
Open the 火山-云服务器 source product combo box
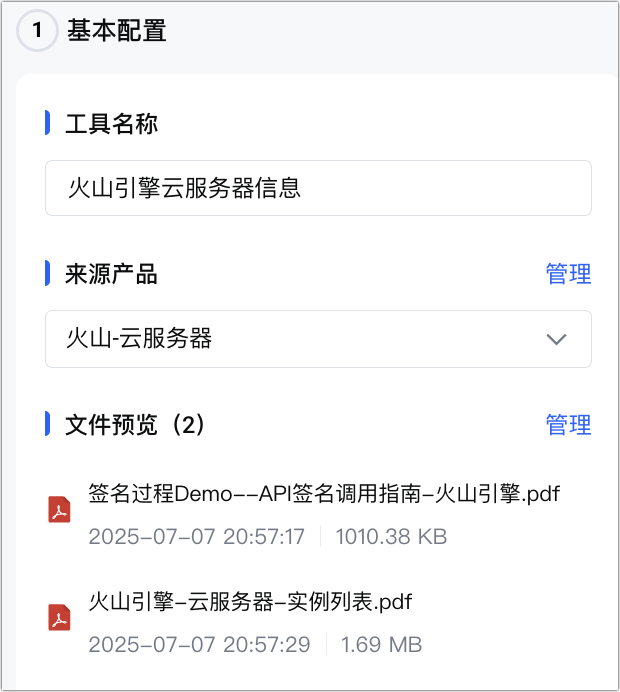pos(300,339)
